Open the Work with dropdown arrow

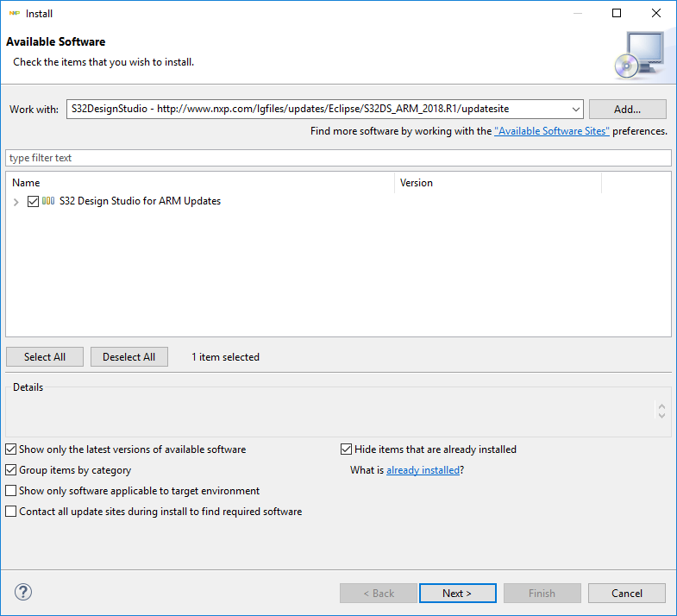point(575,110)
